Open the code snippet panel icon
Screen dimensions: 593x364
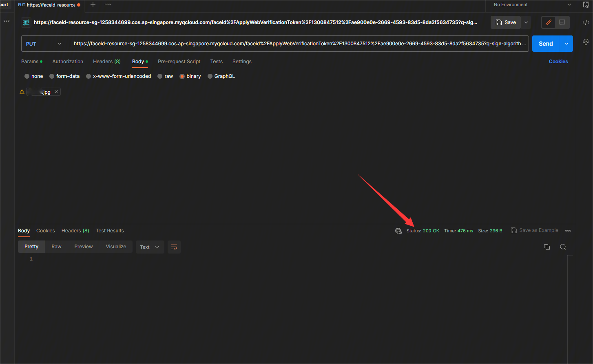point(586,22)
